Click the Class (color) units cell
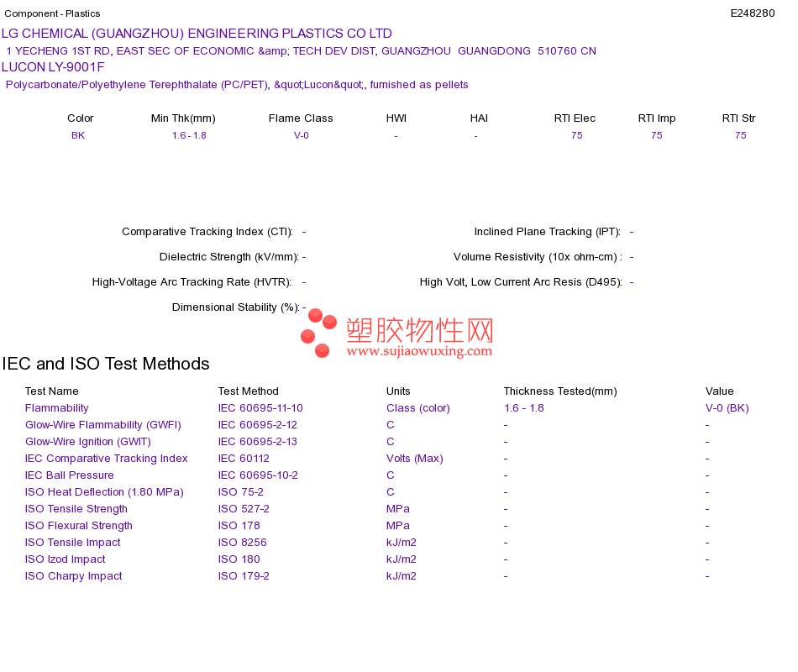Viewport: 798px width, 672px height. pos(417,407)
